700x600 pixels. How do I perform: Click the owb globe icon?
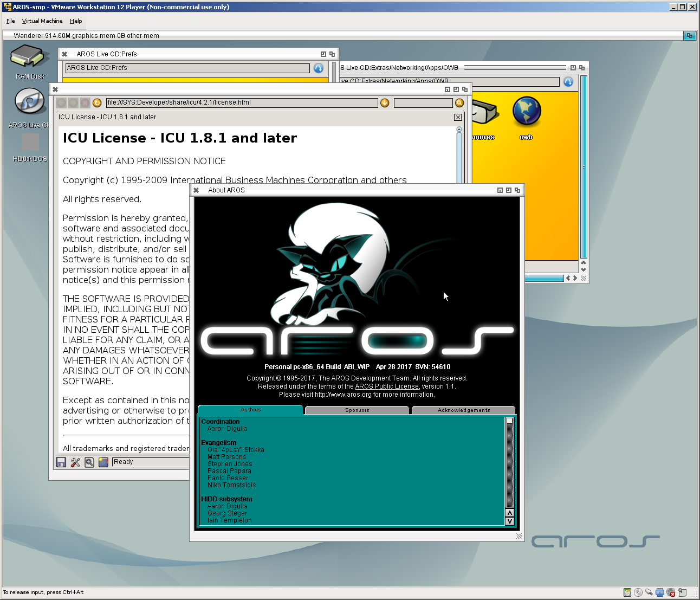coord(526,111)
